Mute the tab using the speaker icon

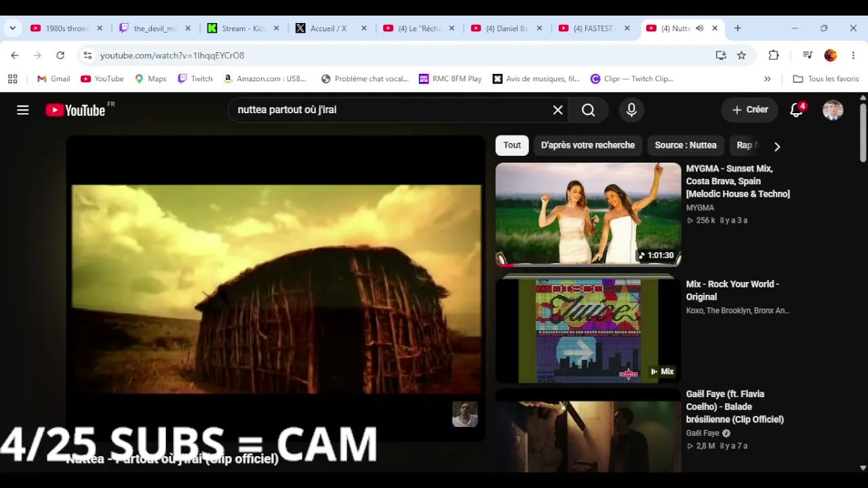click(x=700, y=28)
